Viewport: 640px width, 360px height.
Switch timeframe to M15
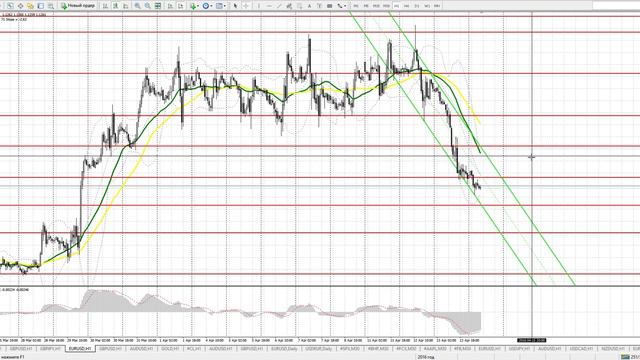click(376, 6)
